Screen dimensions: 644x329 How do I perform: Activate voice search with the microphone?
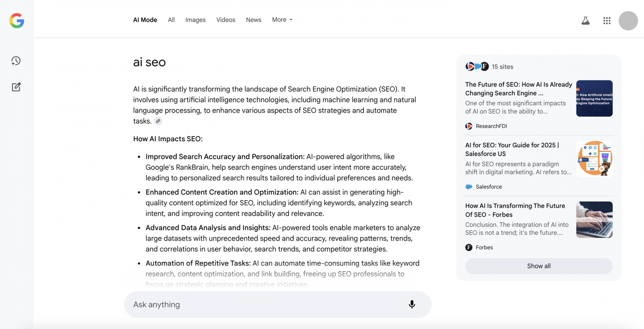[411, 304]
